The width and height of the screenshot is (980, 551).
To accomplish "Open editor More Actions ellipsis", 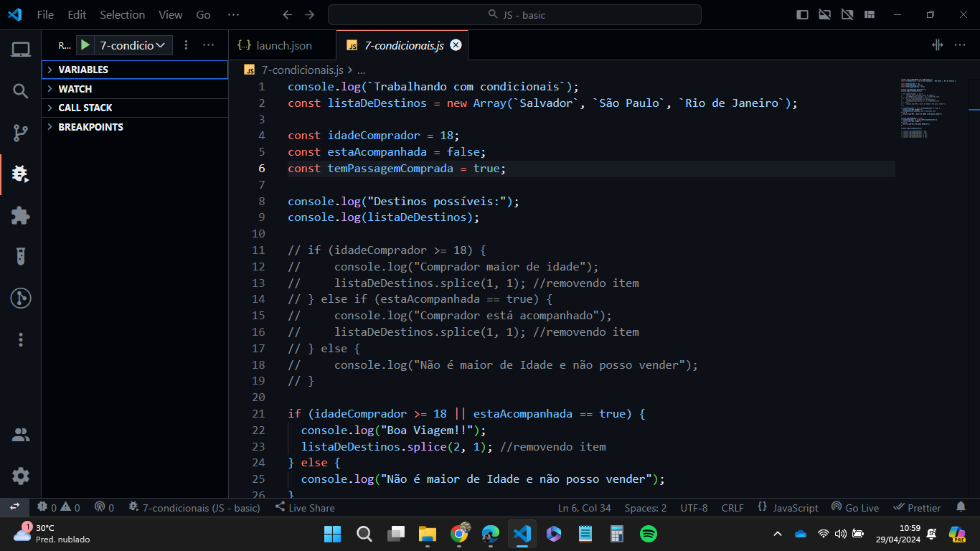I will (960, 45).
